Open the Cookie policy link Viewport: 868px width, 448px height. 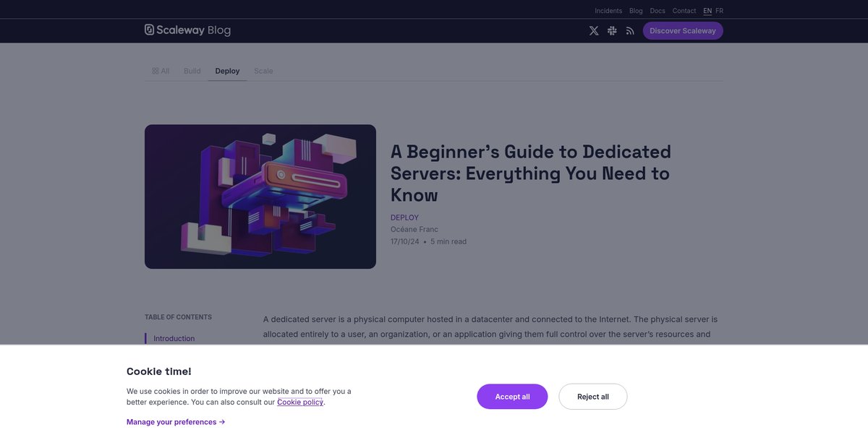(300, 402)
